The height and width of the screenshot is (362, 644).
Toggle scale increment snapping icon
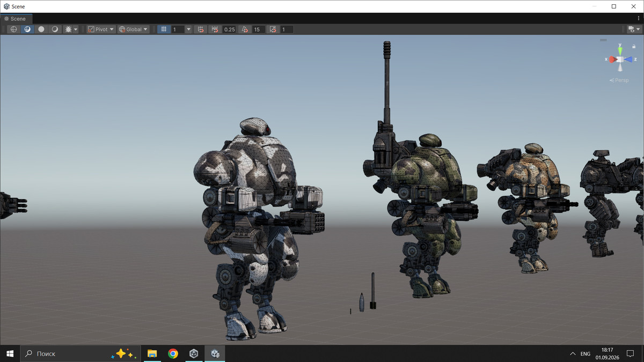coord(273,29)
